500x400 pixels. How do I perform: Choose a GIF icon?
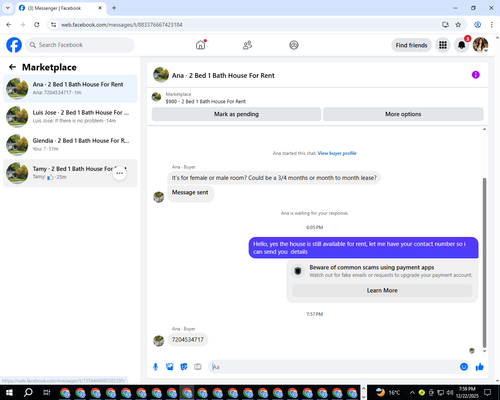tap(198, 367)
